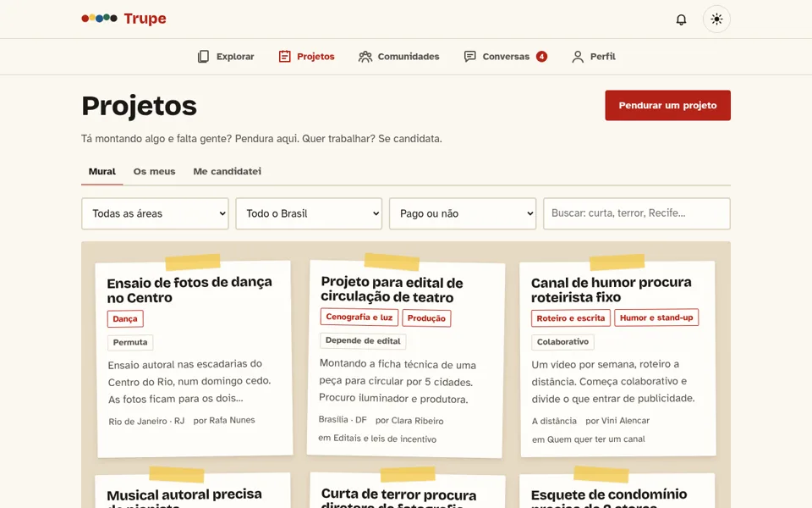The image size is (812, 508).
Task: Go to Explorar in the navigation
Action: point(226,57)
